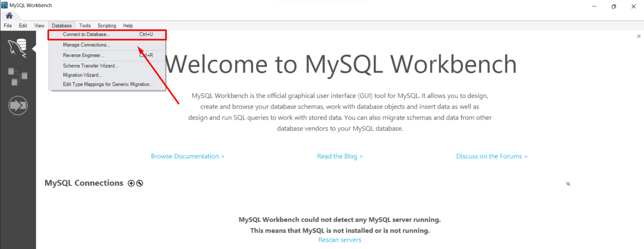Add a new MySQL connection with plus icon
644x249 pixels.
click(x=131, y=183)
